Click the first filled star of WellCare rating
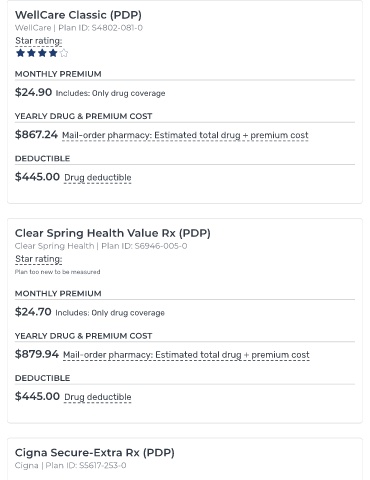370x480 pixels. coord(20,53)
